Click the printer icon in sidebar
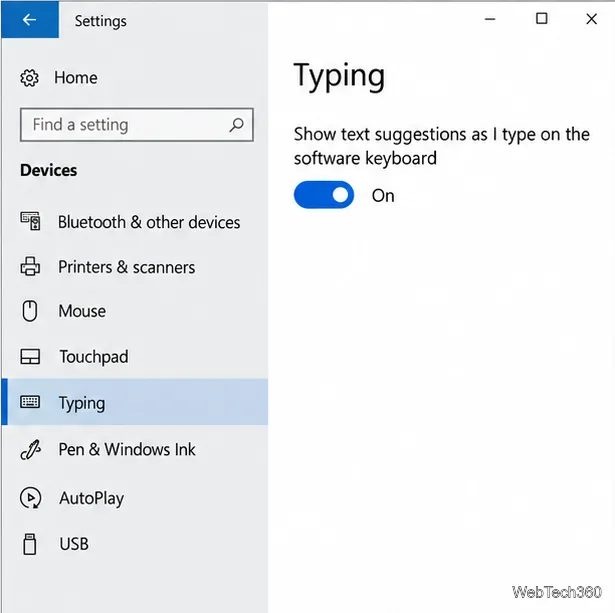615x613 pixels. pos(30,266)
